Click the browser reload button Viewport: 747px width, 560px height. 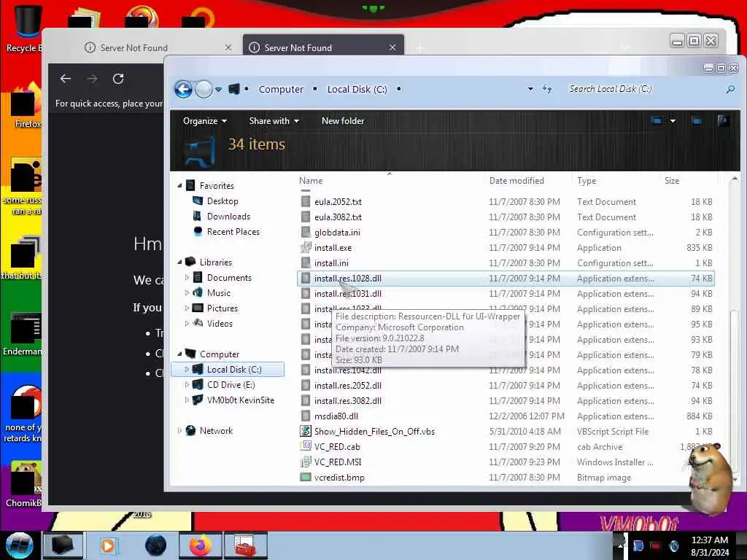pos(118,79)
